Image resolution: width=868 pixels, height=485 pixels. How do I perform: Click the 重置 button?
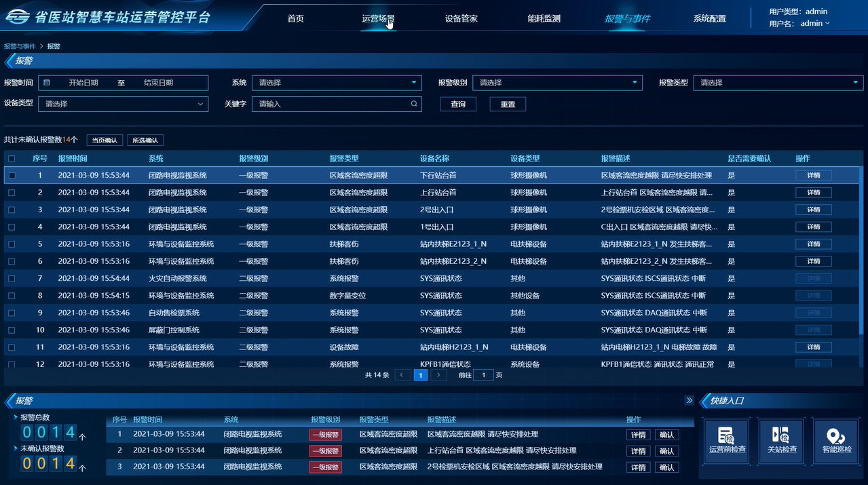click(x=508, y=104)
